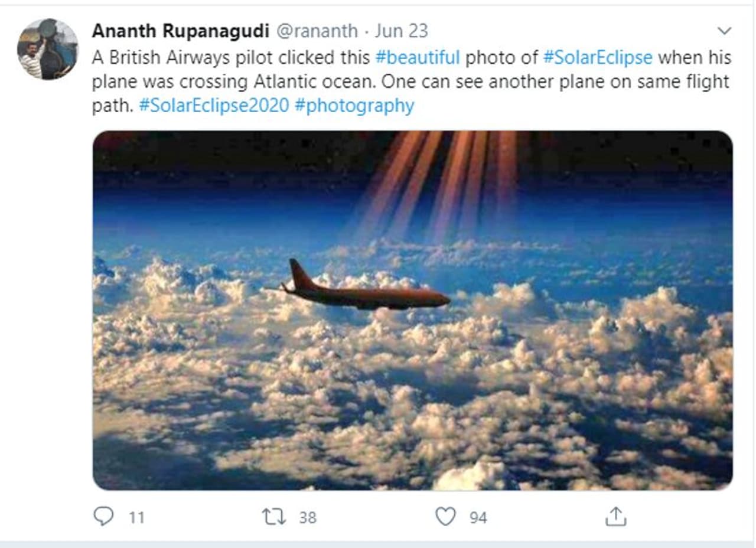Like the tweet with the heart icon

coord(445,517)
